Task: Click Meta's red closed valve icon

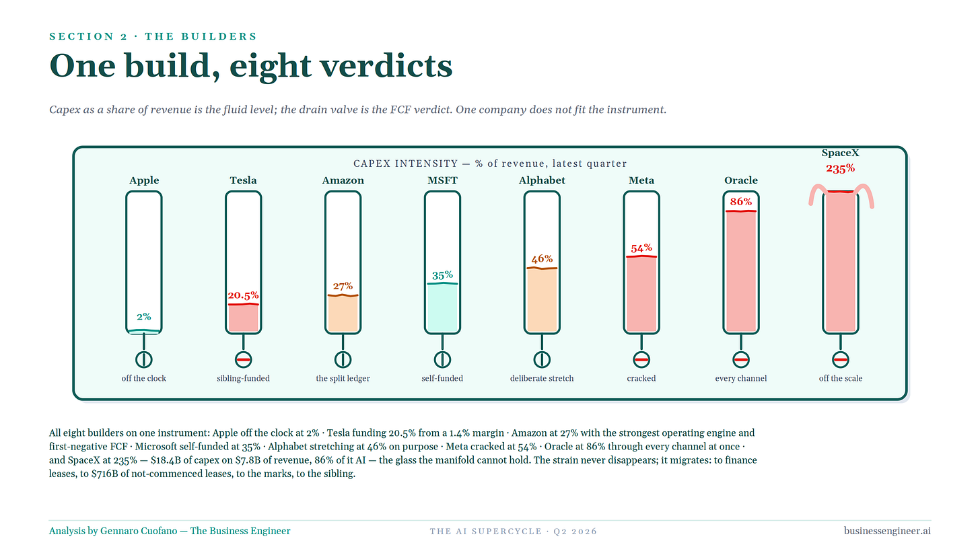Action: click(641, 359)
